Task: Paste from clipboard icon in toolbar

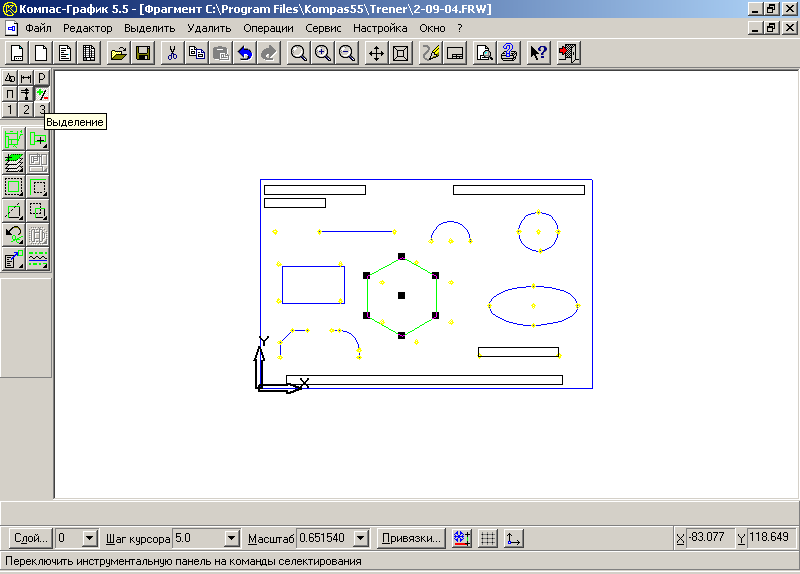Action: tap(220, 53)
